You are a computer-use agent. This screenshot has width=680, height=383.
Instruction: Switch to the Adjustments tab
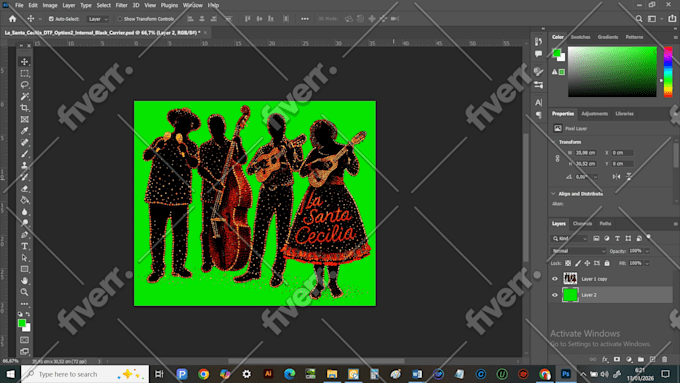coord(595,114)
